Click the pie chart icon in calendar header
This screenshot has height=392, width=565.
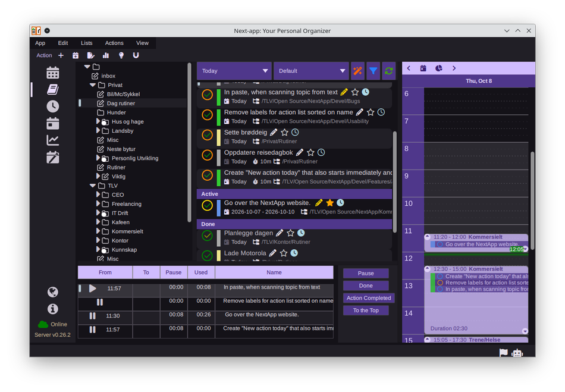pyautogui.click(x=438, y=68)
